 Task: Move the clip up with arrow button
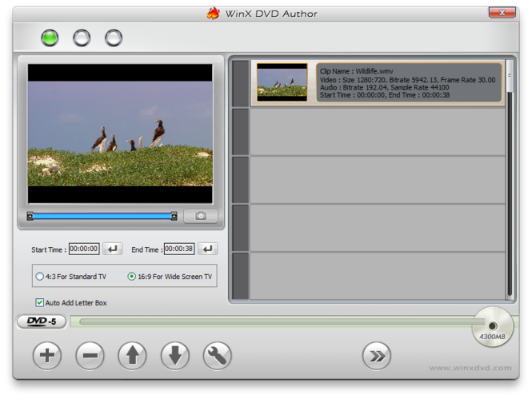tap(132, 356)
